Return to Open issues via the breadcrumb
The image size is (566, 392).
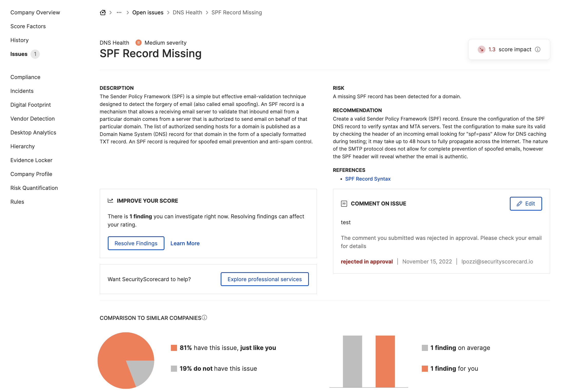pyautogui.click(x=148, y=12)
